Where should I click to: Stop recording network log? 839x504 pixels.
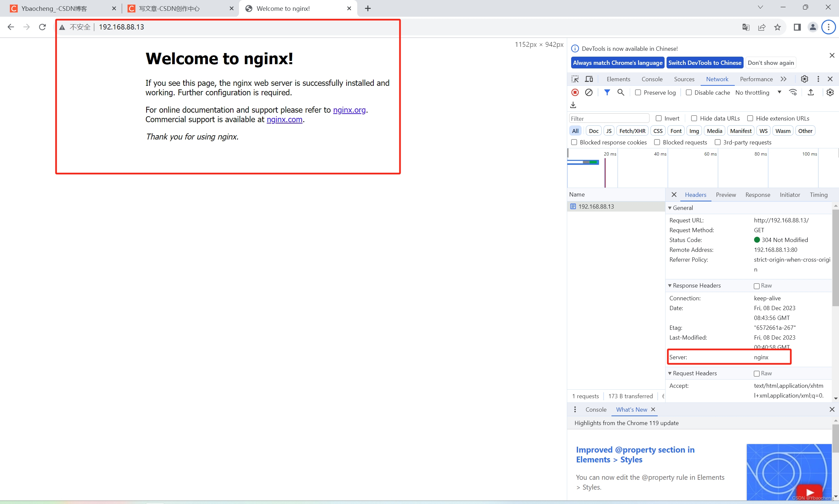click(x=575, y=92)
